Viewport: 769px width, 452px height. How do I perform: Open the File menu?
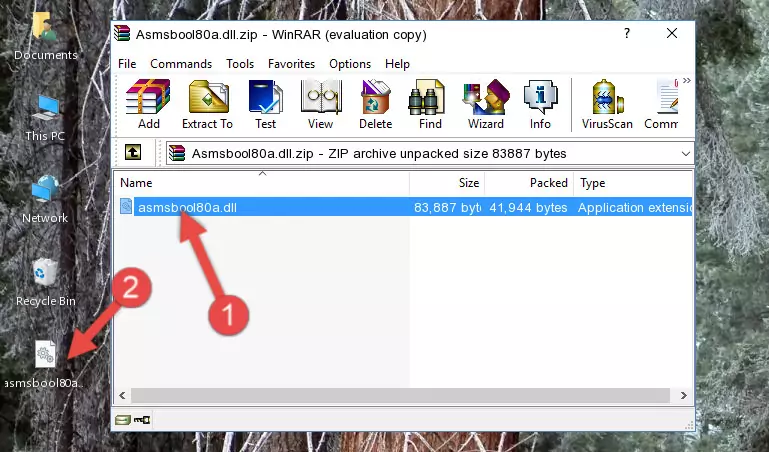tap(127, 64)
